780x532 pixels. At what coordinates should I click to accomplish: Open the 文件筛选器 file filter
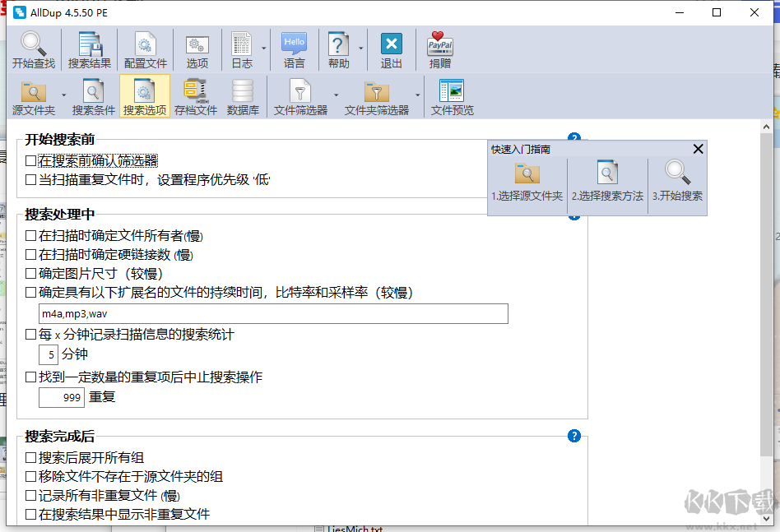299,96
